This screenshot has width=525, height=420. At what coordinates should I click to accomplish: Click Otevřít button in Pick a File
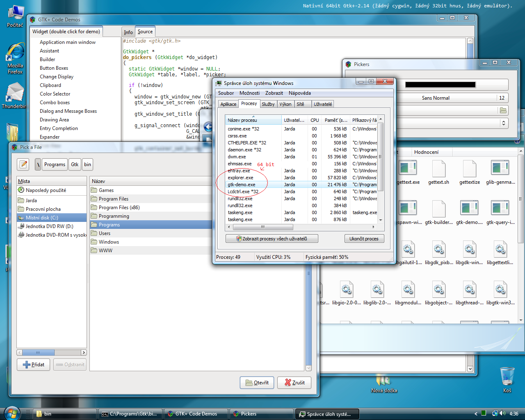(x=257, y=383)
